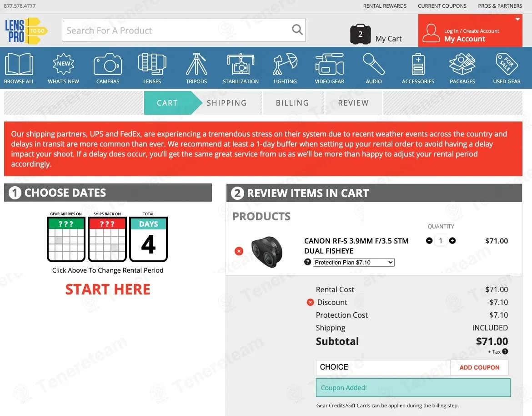Expand the Protection Plan dropdown
This screenshot has height=416, width=532.
click(x=353, y=263)
